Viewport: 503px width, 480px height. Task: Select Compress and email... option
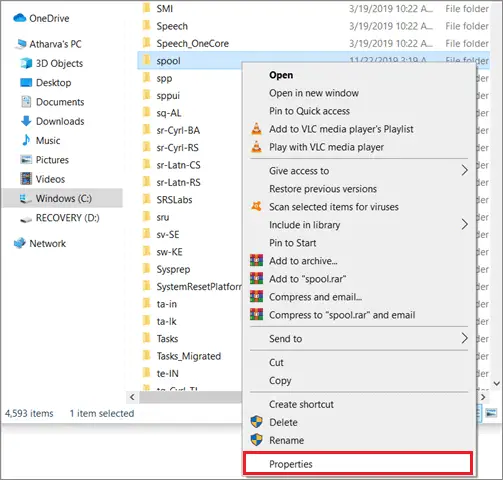pos(315,297)
